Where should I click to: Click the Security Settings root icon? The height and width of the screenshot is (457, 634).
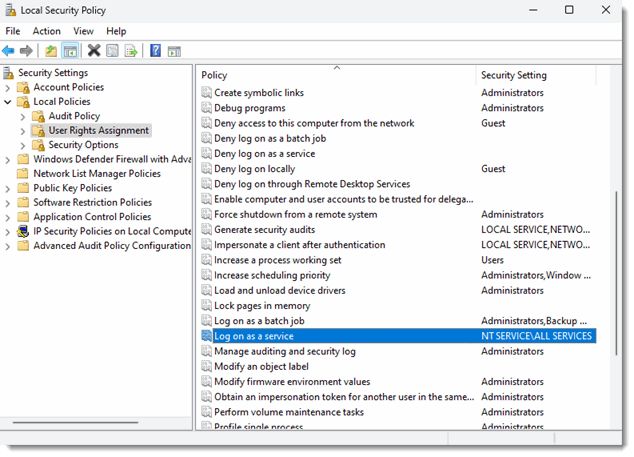8,73
